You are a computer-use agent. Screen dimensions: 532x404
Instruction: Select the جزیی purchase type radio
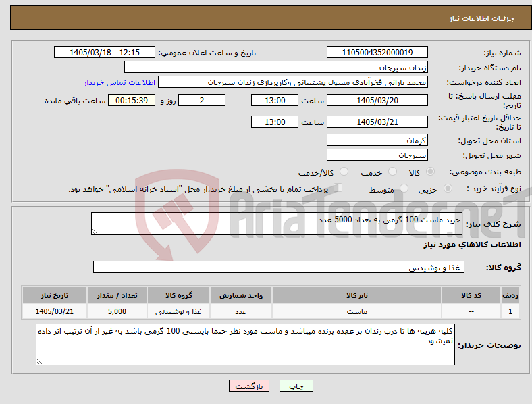pos(448,188)
